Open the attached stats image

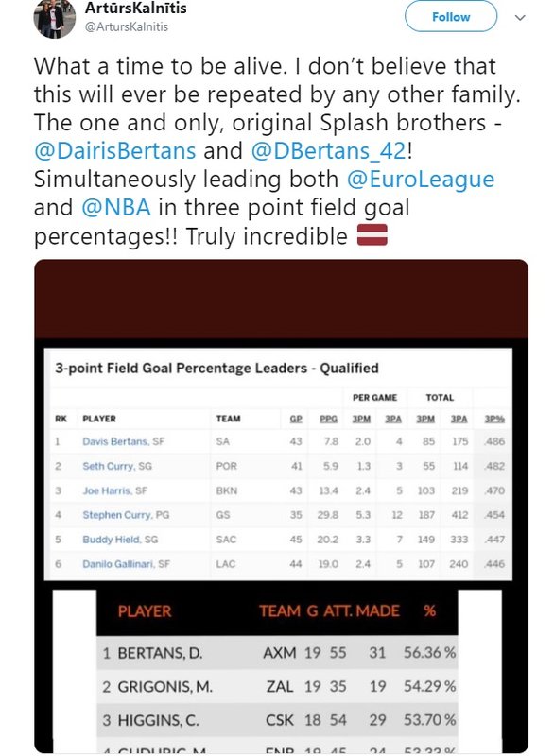(281, 507)
